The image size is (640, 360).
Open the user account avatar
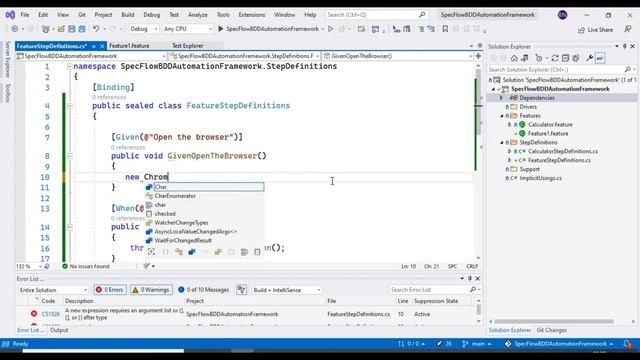(x=562, y=15)
